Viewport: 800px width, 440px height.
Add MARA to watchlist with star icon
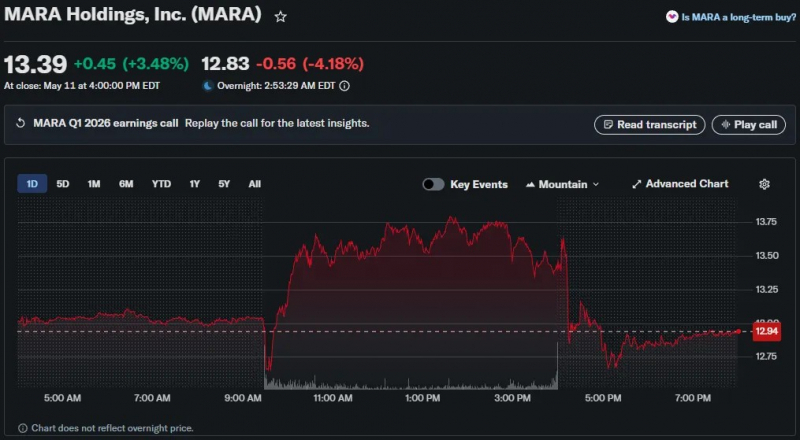(280, 17)
